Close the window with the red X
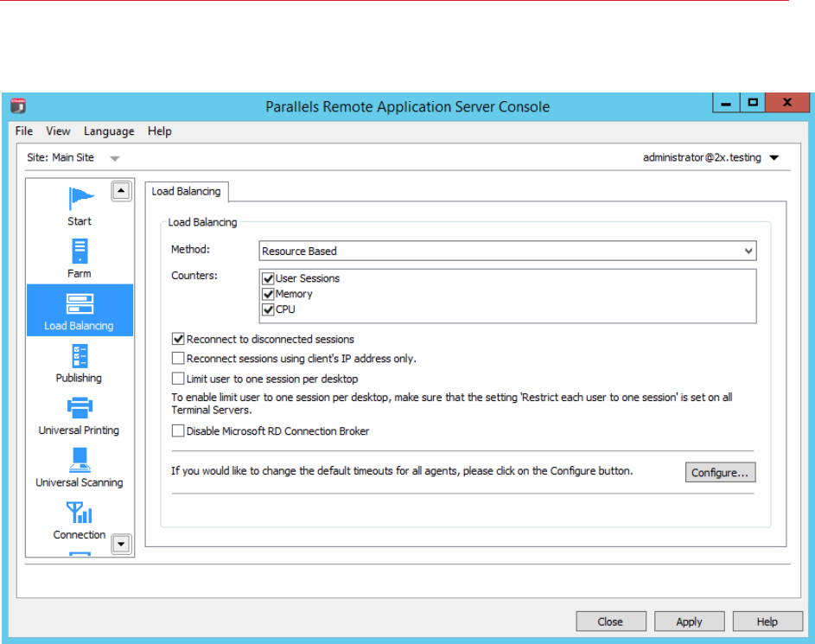 tap(787, 103)
